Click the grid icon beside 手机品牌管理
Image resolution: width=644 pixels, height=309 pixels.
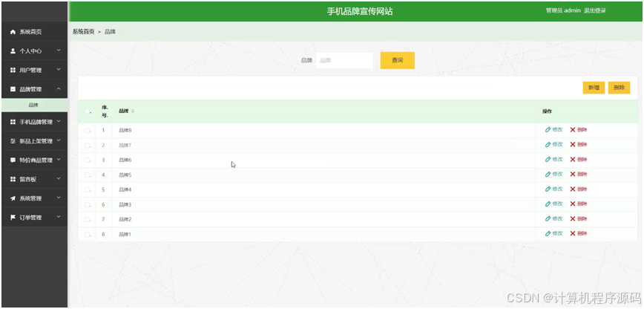point(13,122)
